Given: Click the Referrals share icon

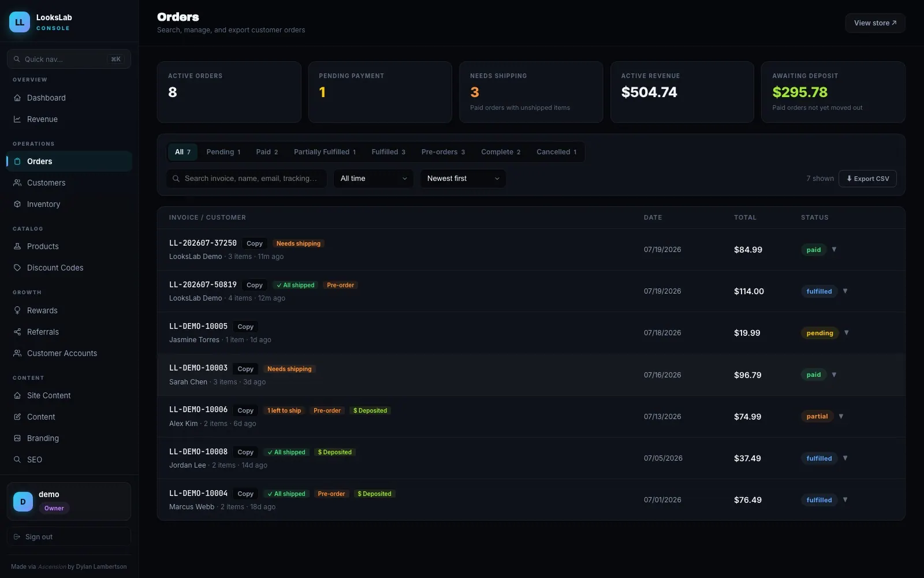Looking at the screenshot, I should click(17, 332).
